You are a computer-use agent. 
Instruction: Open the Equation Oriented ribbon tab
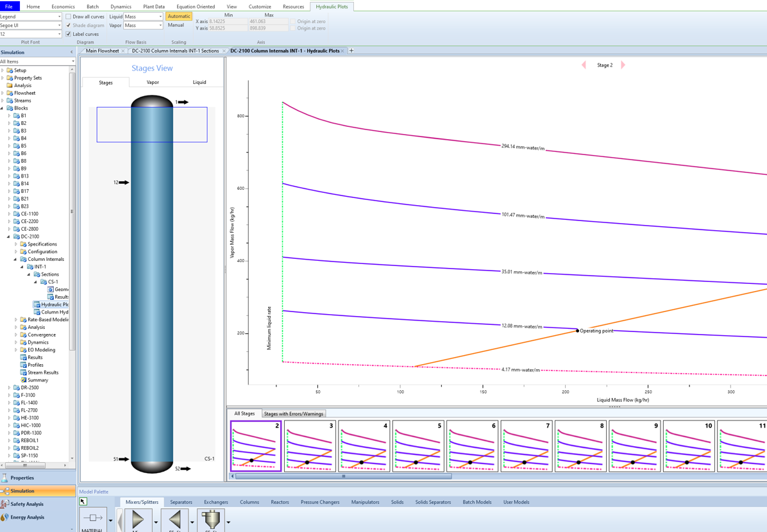(x=196, y=6)
